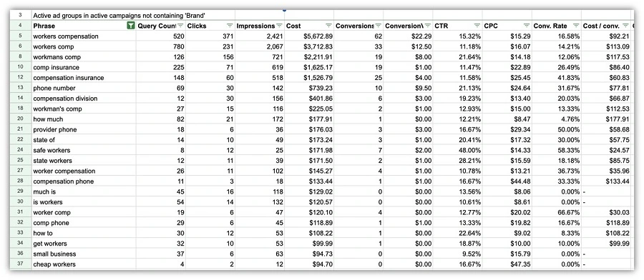Click the 'much is' phrase cell
This screenshot has width=644, height=280.
point(84,191)
